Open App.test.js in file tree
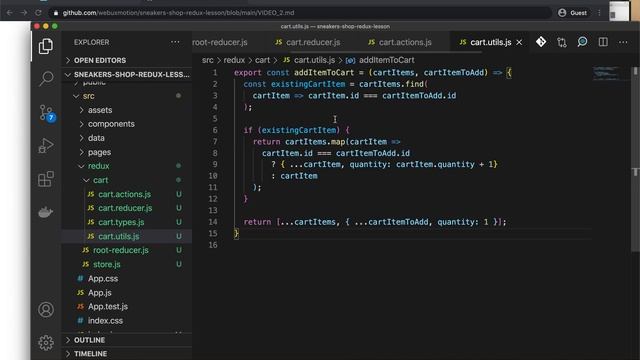Viewport: 640px width, 360px height. pyautogui.click(x=127, y=307)
